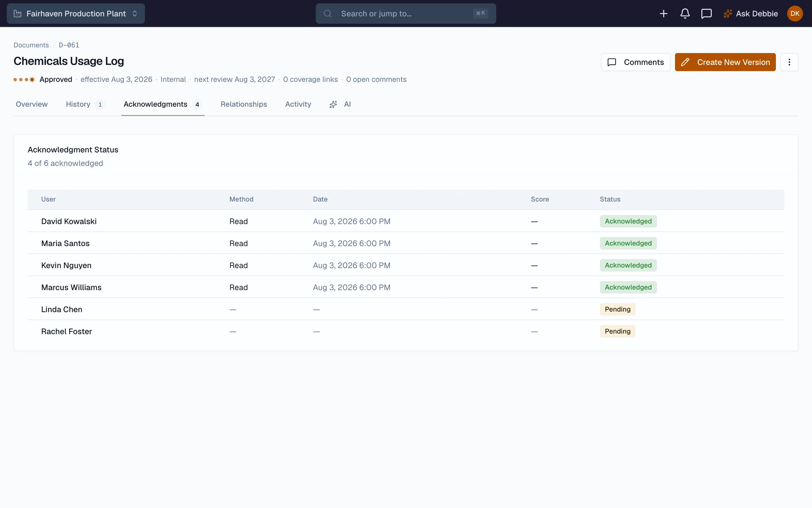Go to Documents breadcrumb
The width and height of the screenshot is (812, 508).
[31, 45]
